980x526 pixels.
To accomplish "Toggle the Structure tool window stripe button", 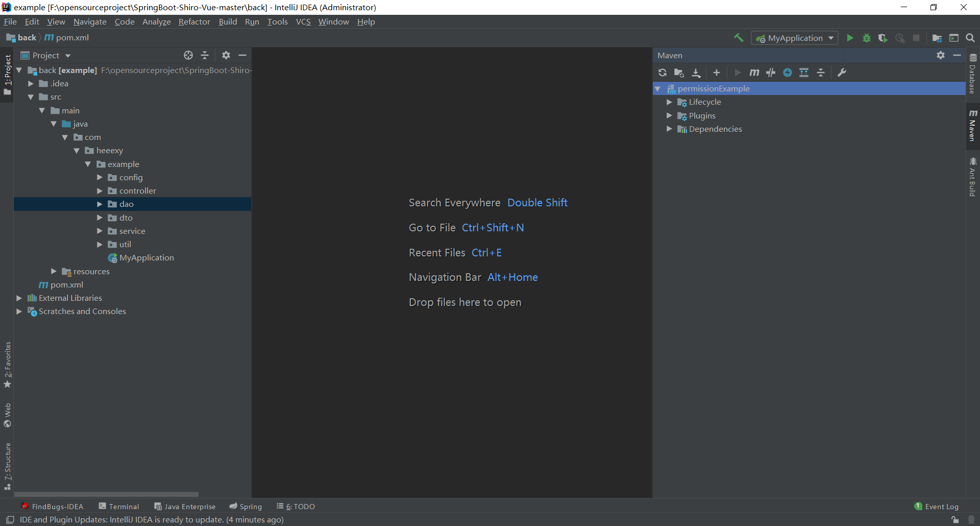I will 7,466.
